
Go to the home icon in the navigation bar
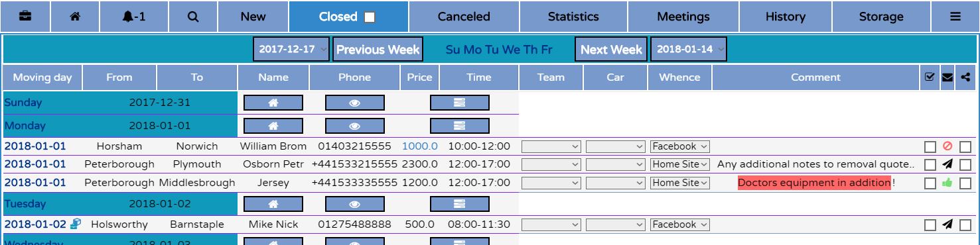(75, 17)
